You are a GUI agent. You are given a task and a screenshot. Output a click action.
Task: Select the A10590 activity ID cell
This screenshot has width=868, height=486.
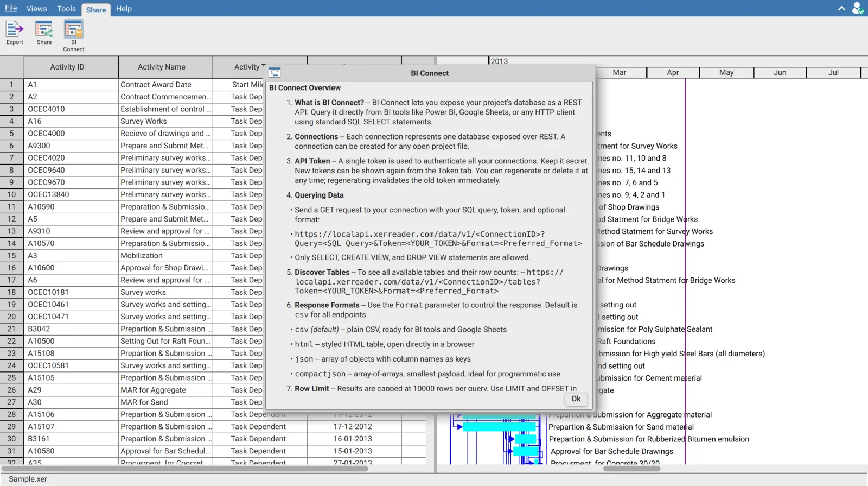click(x=71, y=207)
